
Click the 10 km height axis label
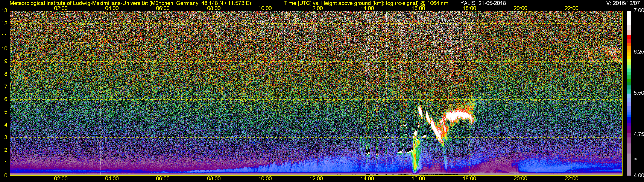(x=5, y=49)
